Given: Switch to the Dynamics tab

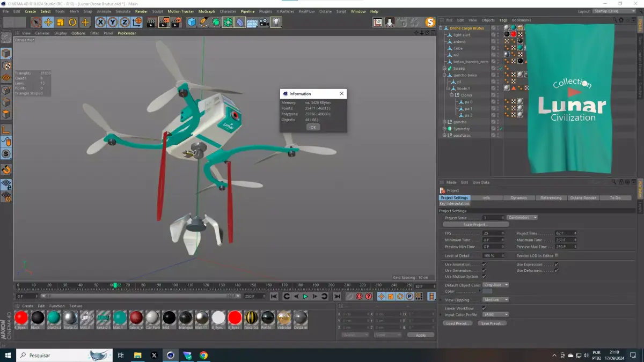Looking at the screenshot, I should [518, 198].
